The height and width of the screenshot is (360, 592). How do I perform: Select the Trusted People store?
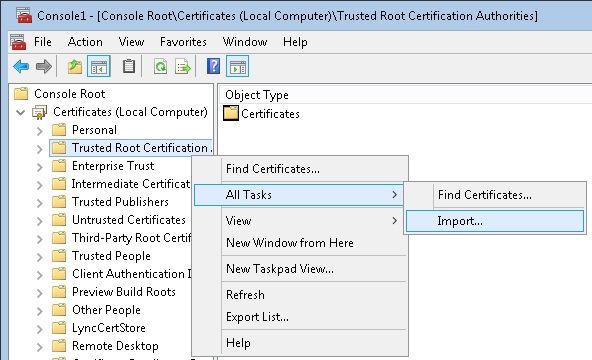pyautogui.click(x=111, y=256)
